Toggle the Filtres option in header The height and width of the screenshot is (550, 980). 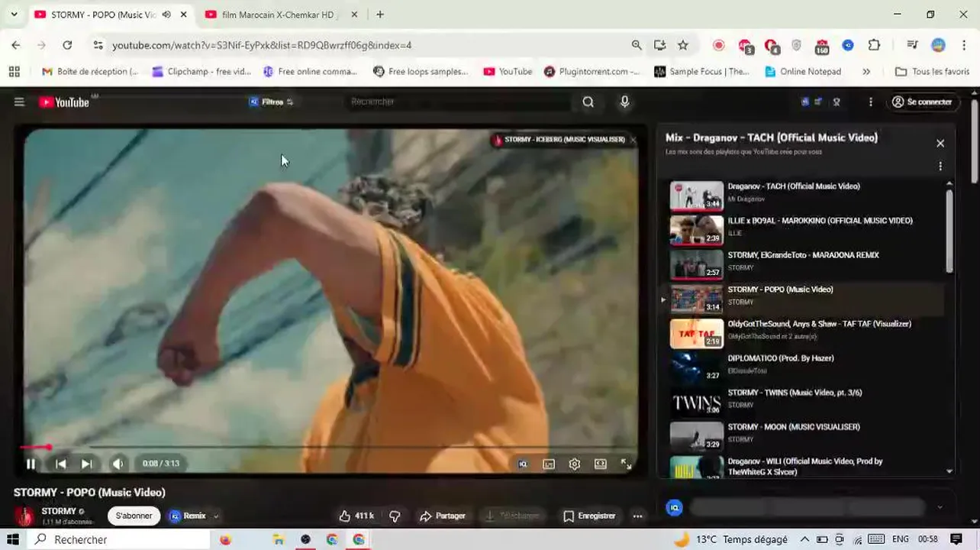tap(272, 102)
